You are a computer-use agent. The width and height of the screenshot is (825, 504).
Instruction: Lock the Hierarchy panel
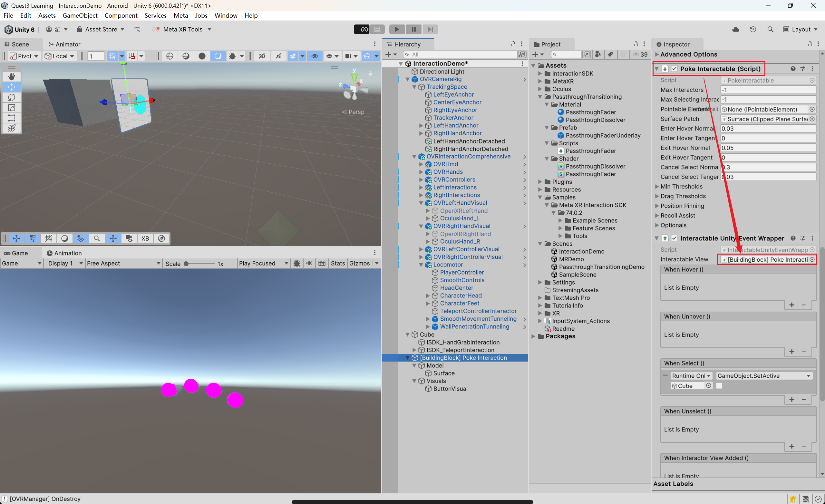[513, 44]
